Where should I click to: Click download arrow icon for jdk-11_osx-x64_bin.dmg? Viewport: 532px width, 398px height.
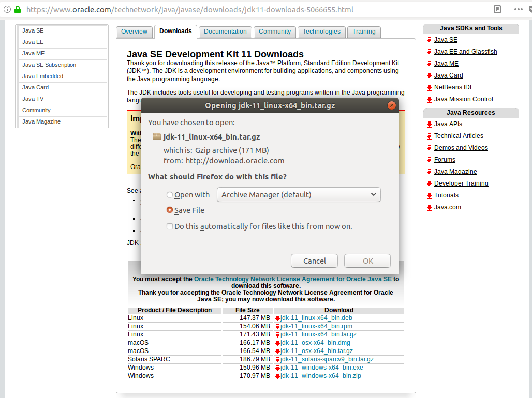[x=277, y=343]
